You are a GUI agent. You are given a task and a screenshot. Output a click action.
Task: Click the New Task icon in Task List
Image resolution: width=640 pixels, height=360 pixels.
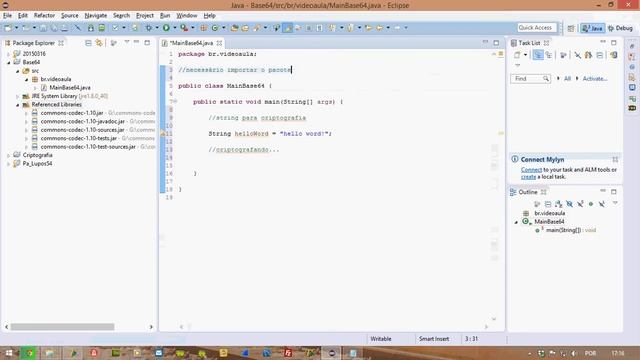pos(517,55)
